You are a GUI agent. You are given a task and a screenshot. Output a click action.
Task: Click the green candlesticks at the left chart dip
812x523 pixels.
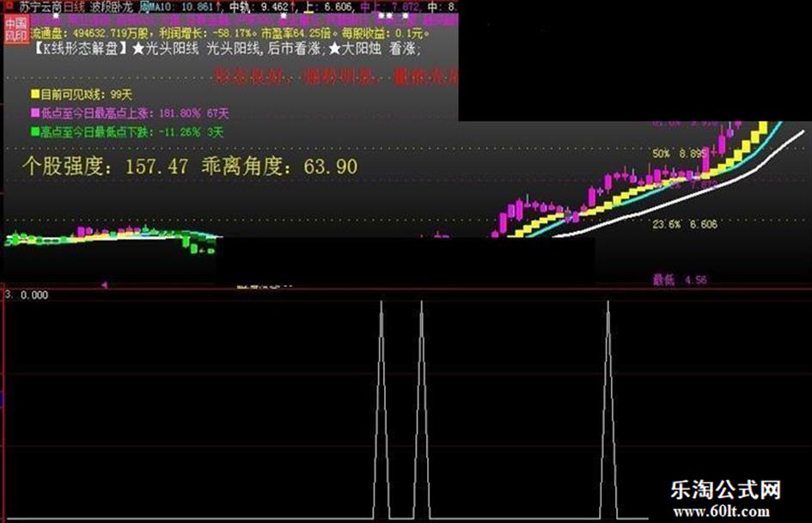(x=198, y=245)
